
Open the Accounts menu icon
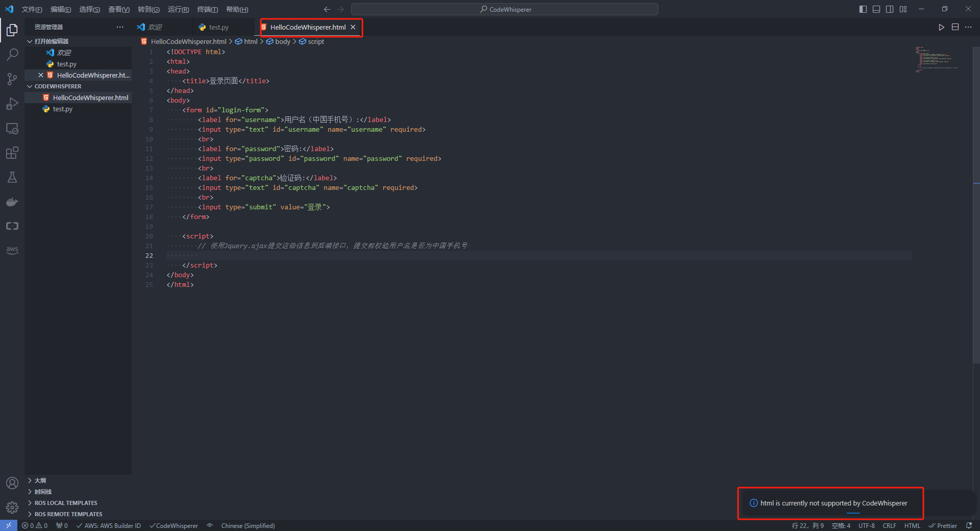click(12, 483)
